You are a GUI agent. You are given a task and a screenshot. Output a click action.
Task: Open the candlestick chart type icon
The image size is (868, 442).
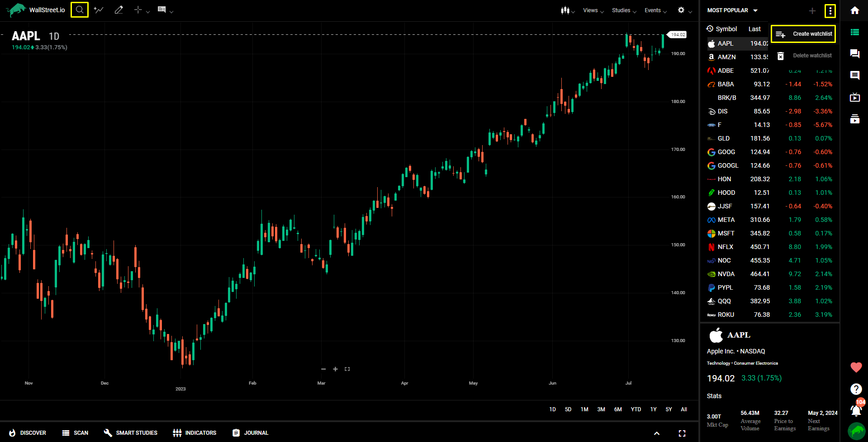point(565,10)
